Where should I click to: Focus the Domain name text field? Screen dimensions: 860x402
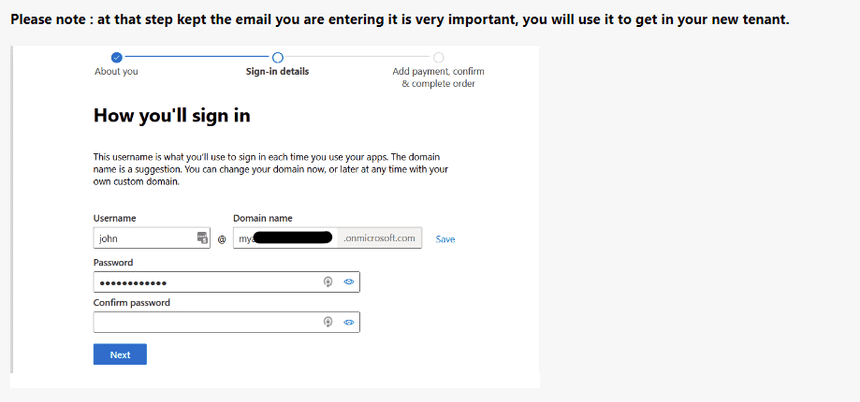click(x=286, y=238)
